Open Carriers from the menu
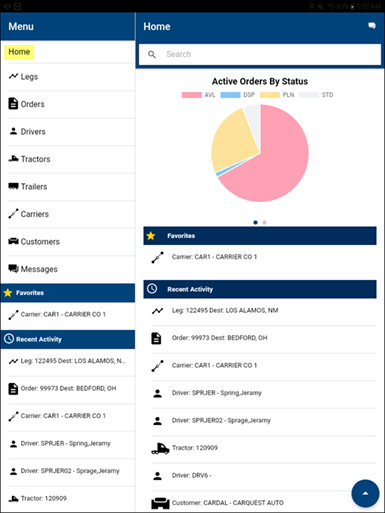Image resolution: width=385 pixels, height=513 pixels. (68, 214)
